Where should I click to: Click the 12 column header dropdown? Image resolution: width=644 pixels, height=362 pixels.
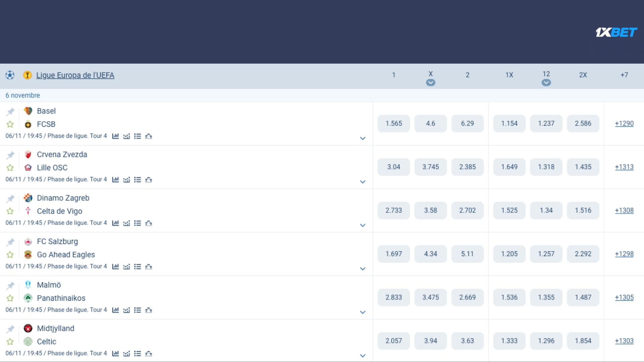pos(546,82)
